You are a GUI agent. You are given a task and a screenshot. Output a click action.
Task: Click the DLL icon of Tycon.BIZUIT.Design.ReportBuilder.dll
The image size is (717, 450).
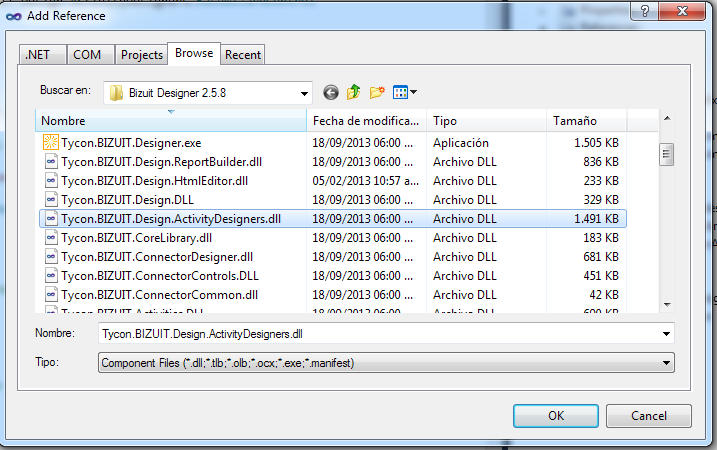(51, 162)
